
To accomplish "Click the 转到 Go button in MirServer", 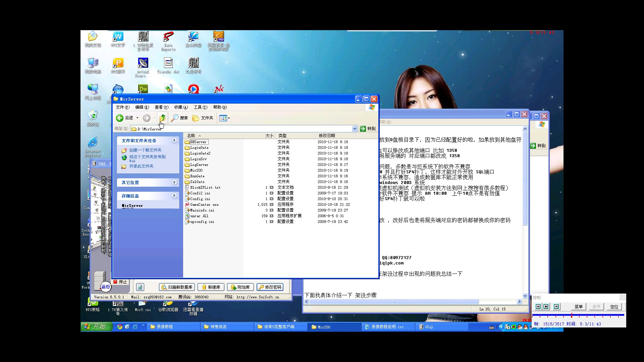I will click(x=368, y=129).
